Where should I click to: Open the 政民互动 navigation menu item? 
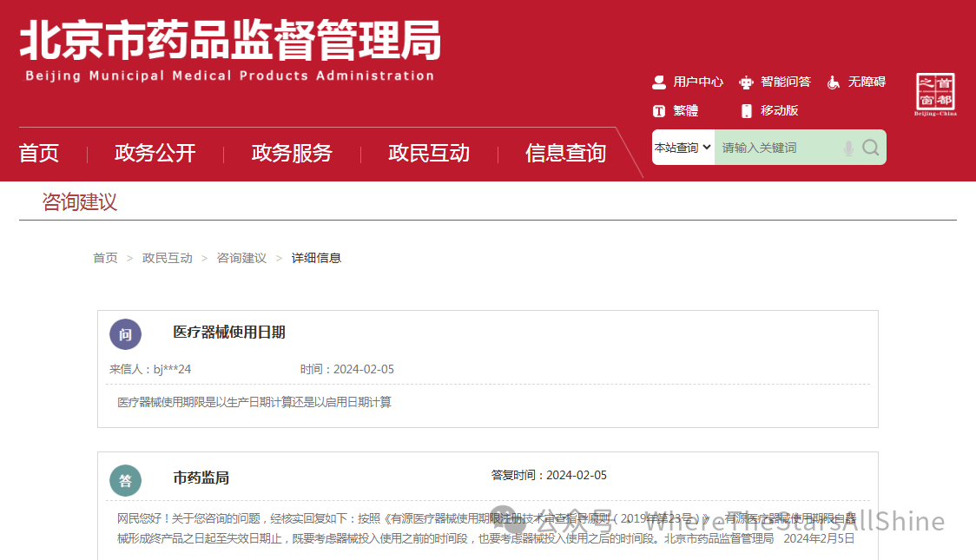(429, 153)
